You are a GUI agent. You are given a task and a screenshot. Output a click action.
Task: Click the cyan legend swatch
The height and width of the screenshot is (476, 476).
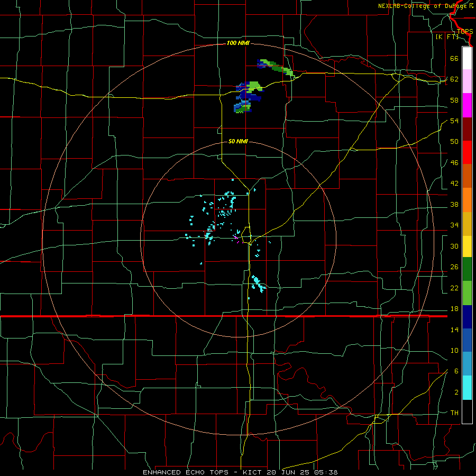(x=467, y=388)
